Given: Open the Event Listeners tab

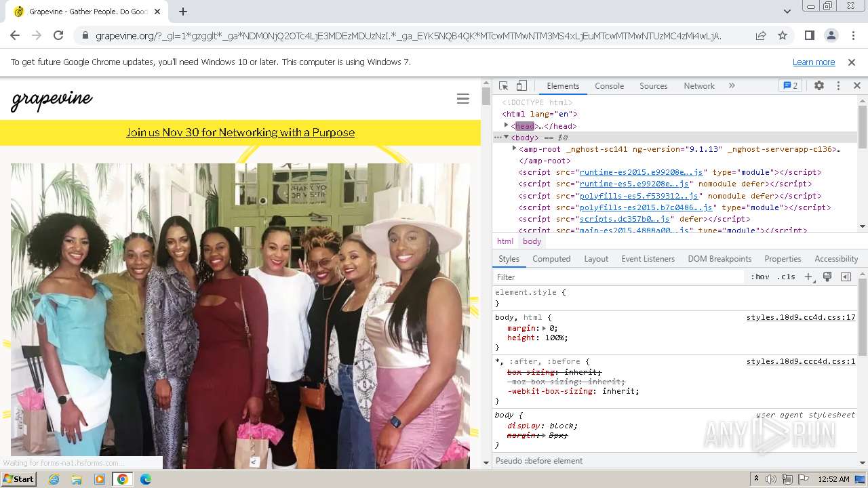Looking at the screenshot, I should tap(648, 259).
